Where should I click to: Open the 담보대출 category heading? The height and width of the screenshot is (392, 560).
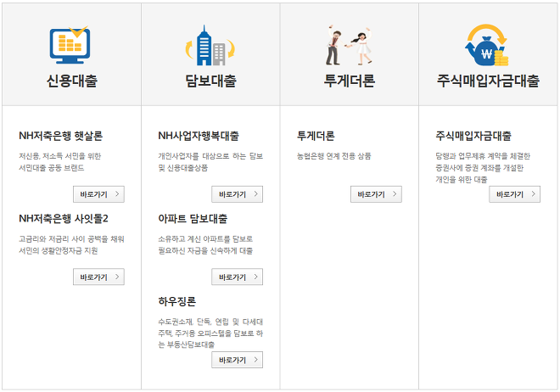point(210,81)
